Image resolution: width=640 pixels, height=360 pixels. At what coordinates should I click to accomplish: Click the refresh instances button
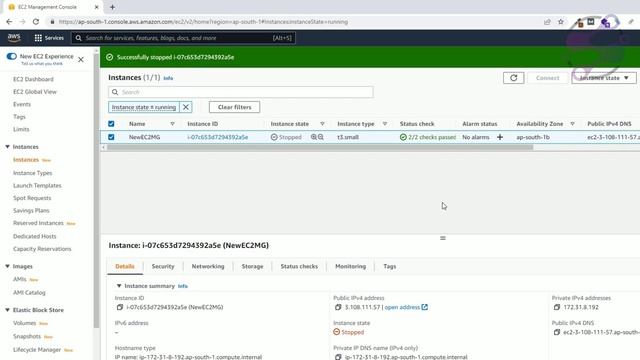pyautogui.click(x=513, y=78)
